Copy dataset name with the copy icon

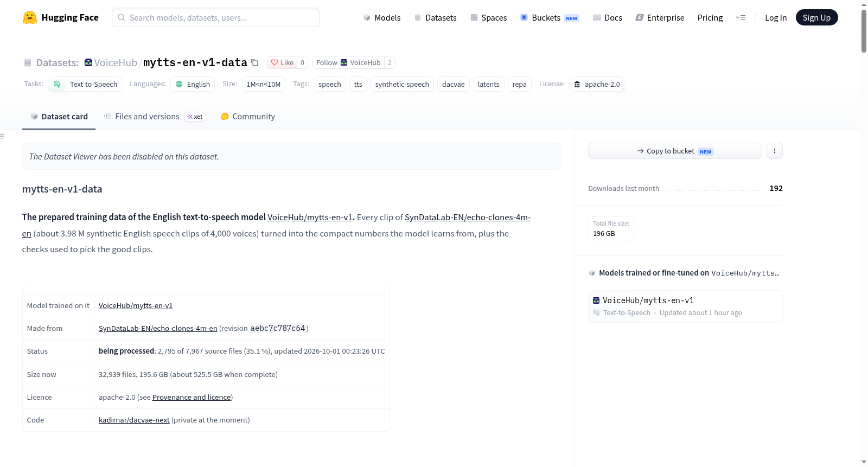click(x=254, y=62)
